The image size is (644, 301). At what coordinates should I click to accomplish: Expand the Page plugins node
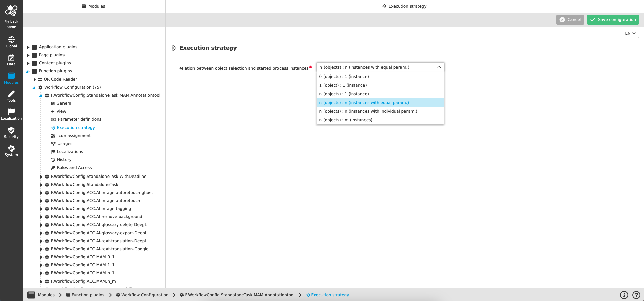click(28, 55)
